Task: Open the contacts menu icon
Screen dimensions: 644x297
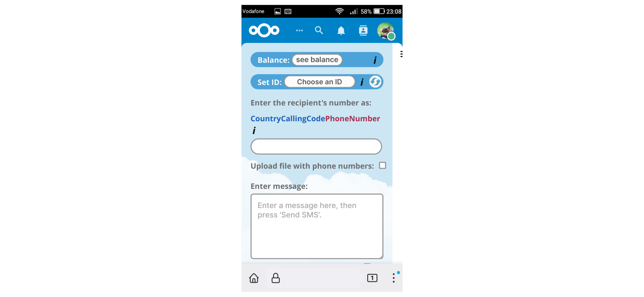Action: [x=363, y=31]
